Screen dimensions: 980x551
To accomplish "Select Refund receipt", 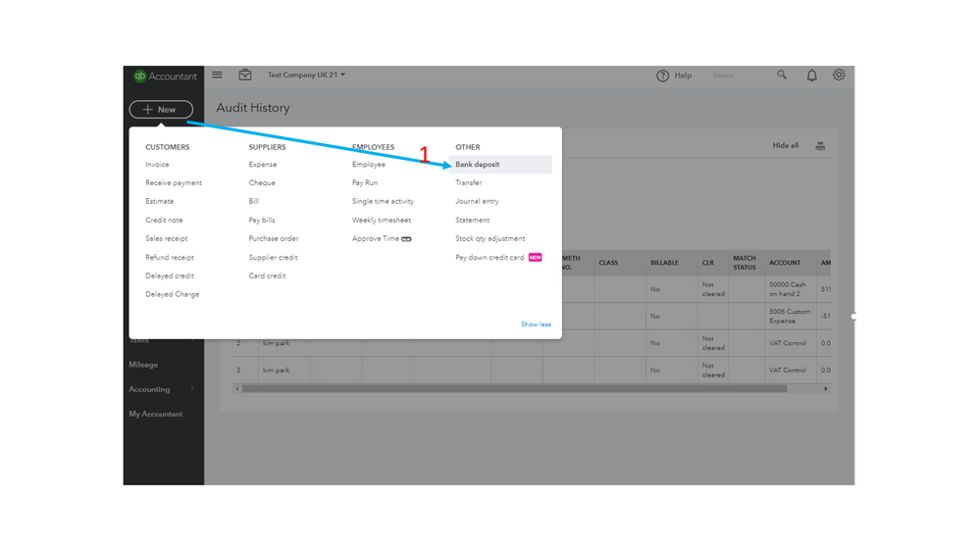I will click(170, 258).
